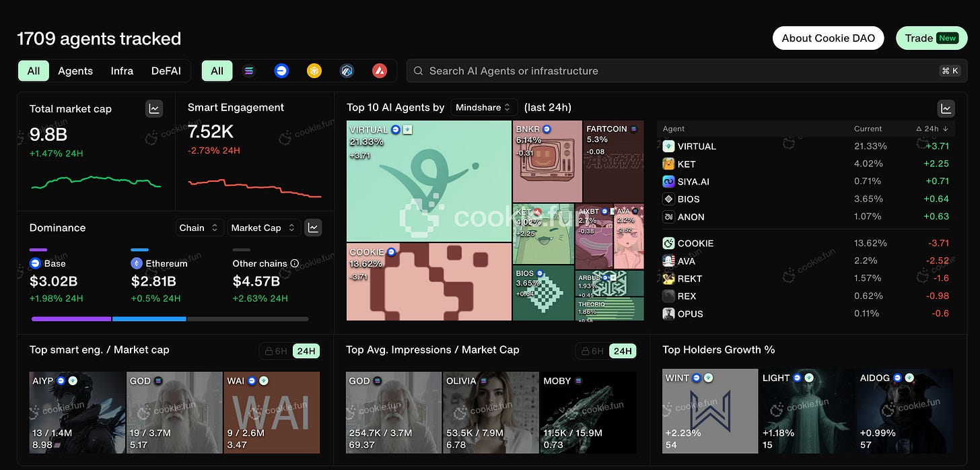Click VIRTUAL agent icon in table
Viewport: 980px width, 470px height.
click(668, 146)
